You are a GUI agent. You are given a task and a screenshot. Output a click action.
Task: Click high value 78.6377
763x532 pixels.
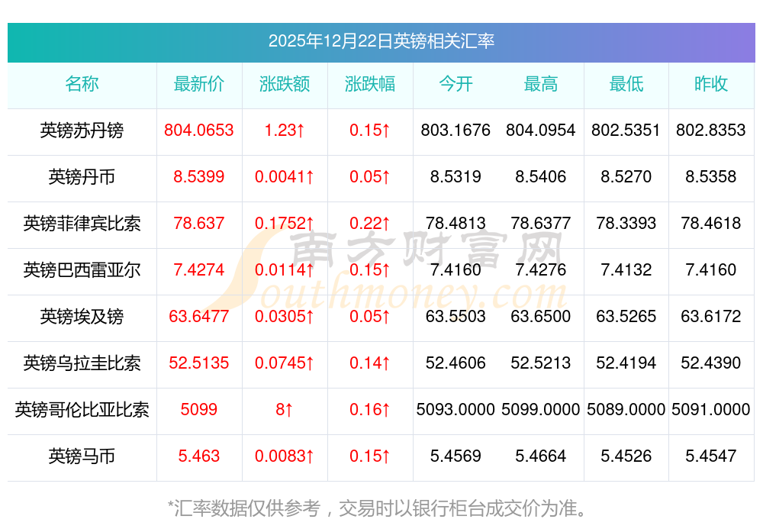pyautogui.click(x=541, y=224)
